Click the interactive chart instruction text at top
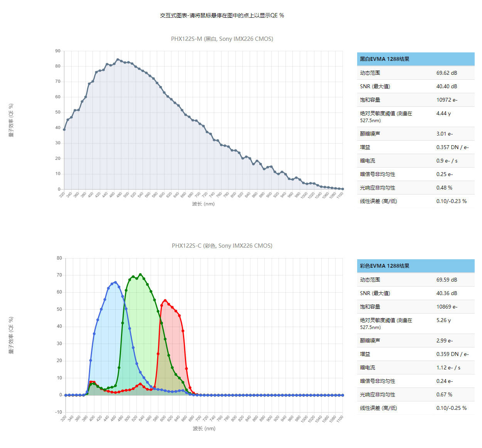 (x=222, y=15)
